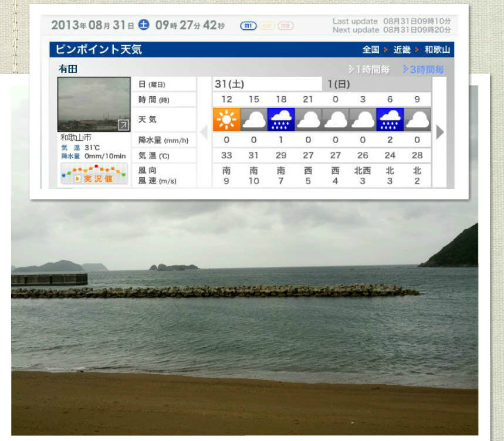Click the cloudy icon for 15 o'clock
This screenshot has width=504, height=441.
pyautogui.click(x=253, y=120)
